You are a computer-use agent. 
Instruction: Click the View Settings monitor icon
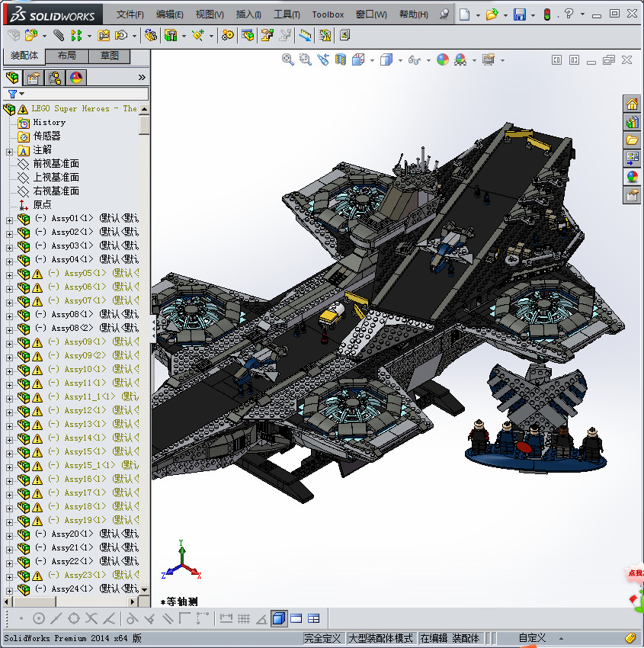click(x=489, y=60)
